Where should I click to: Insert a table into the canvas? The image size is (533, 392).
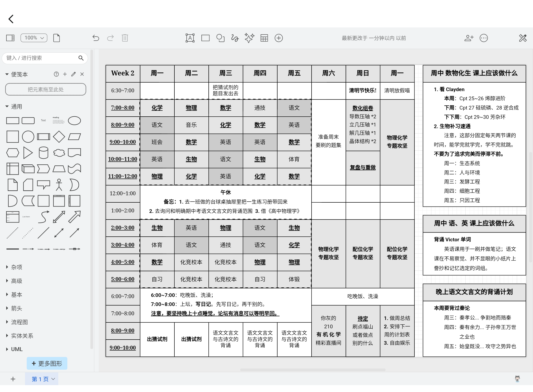[x=264, y=38]
